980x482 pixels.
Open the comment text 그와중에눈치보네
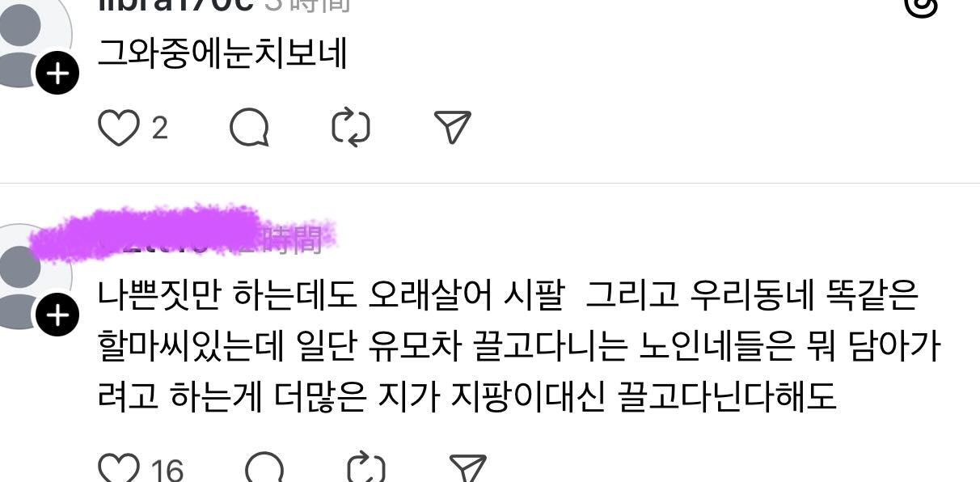[222, 55]
